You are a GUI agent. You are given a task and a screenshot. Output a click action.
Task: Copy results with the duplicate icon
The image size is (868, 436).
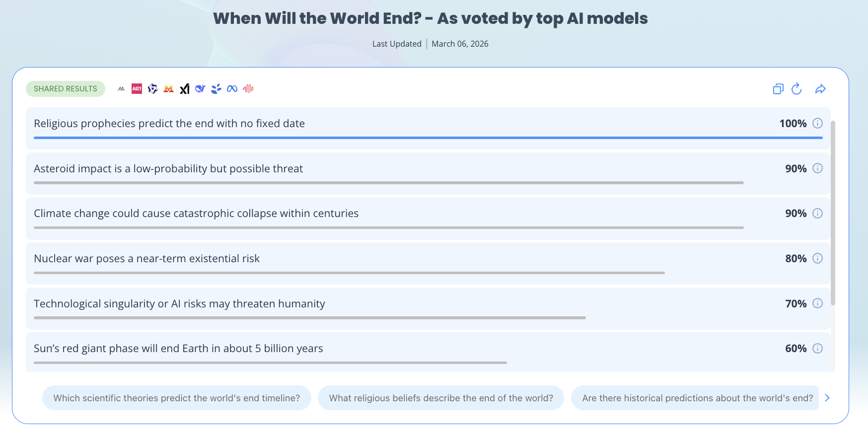pos(778,89)
